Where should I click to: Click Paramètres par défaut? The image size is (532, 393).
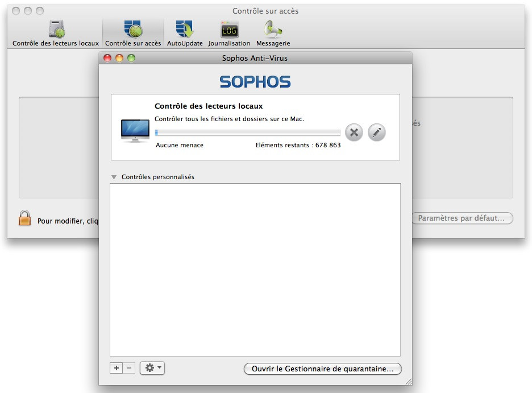(x=462, y=218)
